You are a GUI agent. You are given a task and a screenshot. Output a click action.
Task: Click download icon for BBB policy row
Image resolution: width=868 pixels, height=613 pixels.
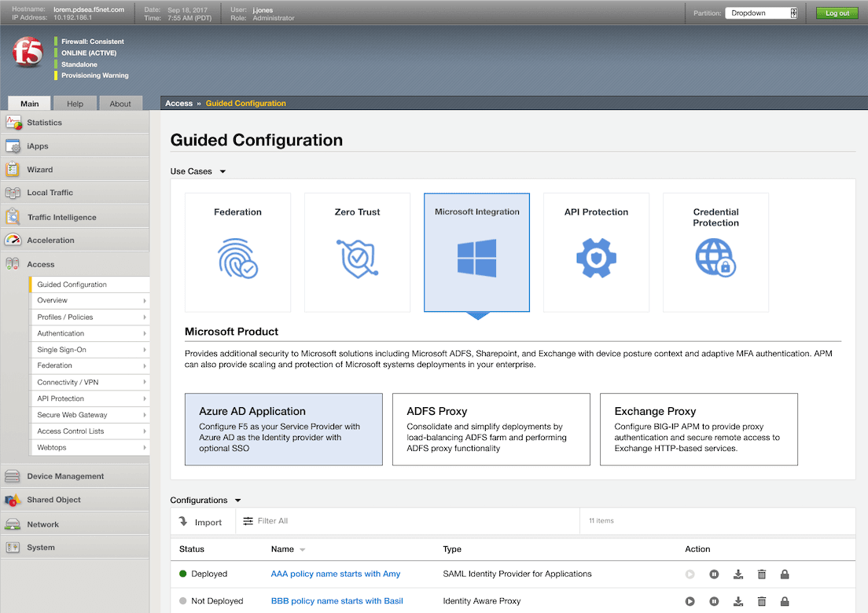coord(737,601)
